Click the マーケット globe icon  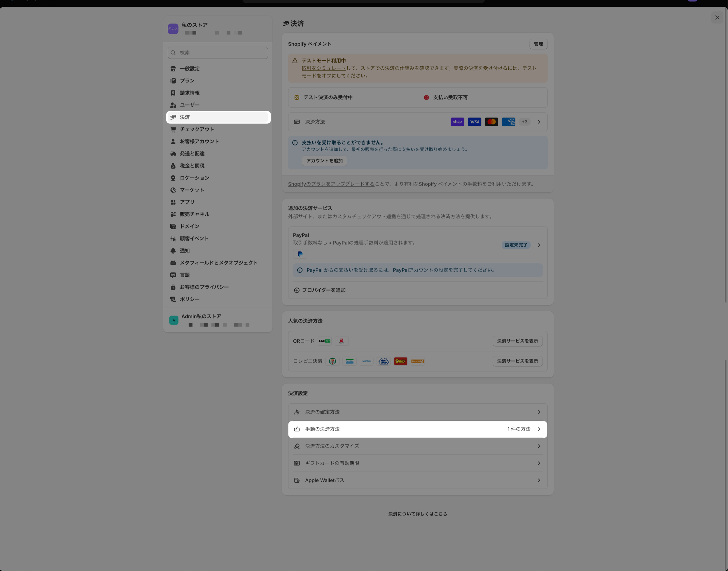173,190
